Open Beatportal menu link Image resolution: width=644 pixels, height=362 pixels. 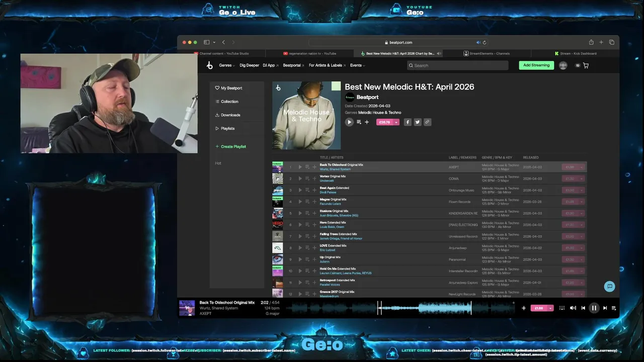(293, 65)
